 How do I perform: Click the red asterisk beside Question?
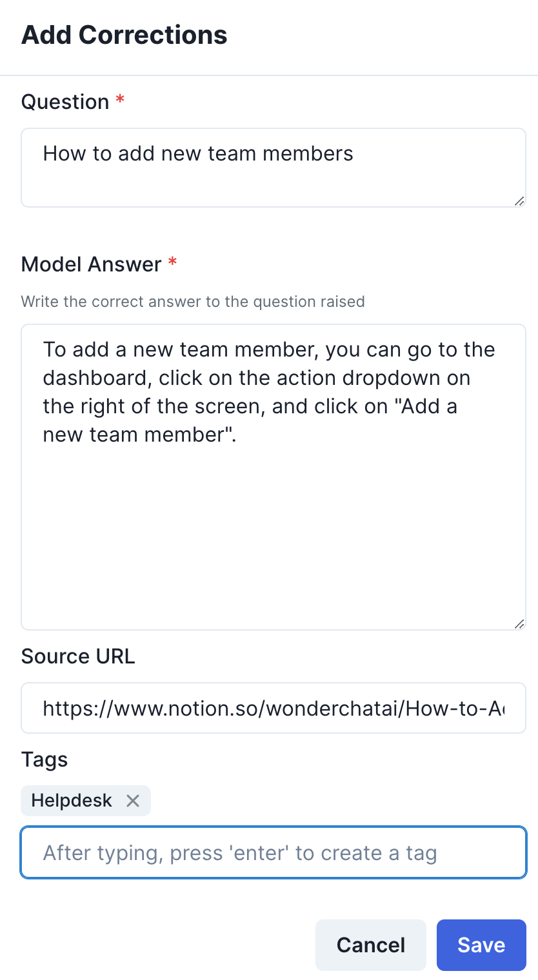pos(120,101)
